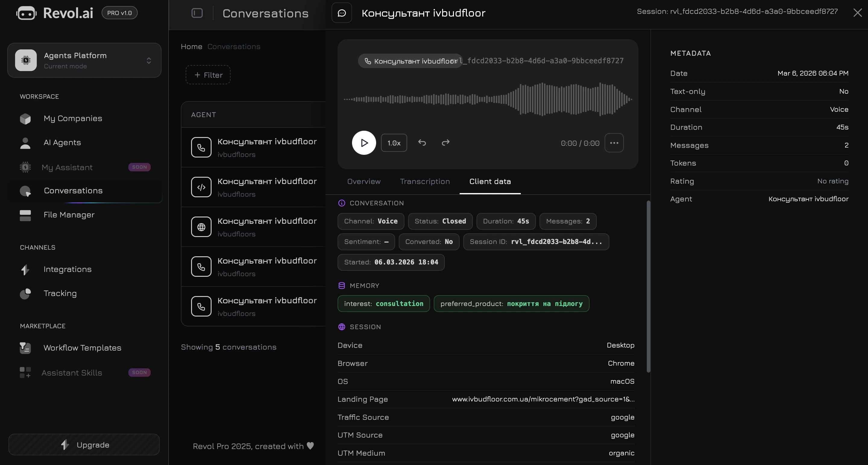Click globe icon of third conversation row
The image size is (868, 465).
[x=201, y=226]
